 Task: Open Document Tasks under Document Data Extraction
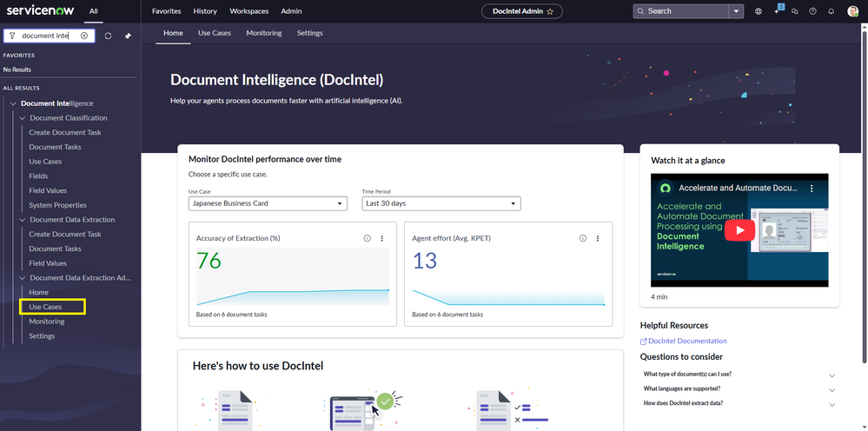tap(56, 249)
